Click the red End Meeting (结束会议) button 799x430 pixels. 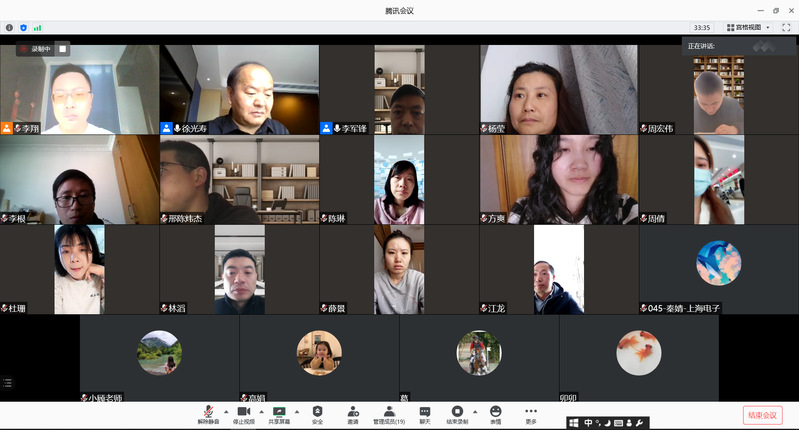tap(762, 415)
